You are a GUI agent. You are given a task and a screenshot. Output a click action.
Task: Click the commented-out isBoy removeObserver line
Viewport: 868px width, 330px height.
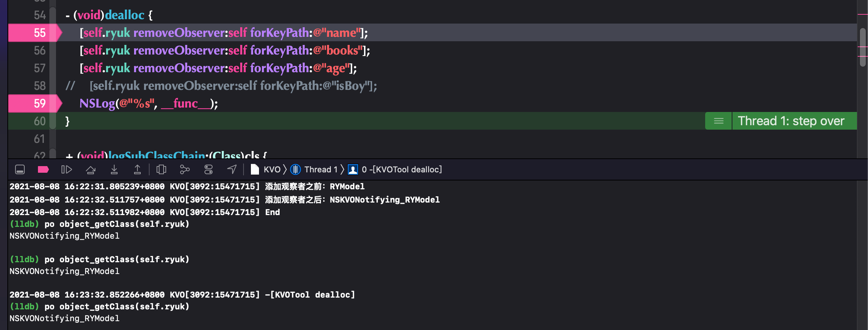pyautogui.click(x=221, y=86)
